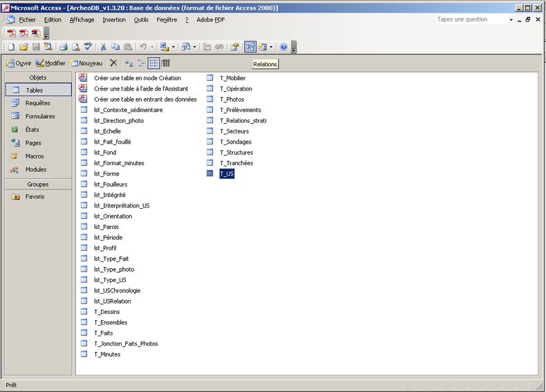Expand the Analyze dropdown arrow
Screen dimensions: 546x392
[195, 47]
